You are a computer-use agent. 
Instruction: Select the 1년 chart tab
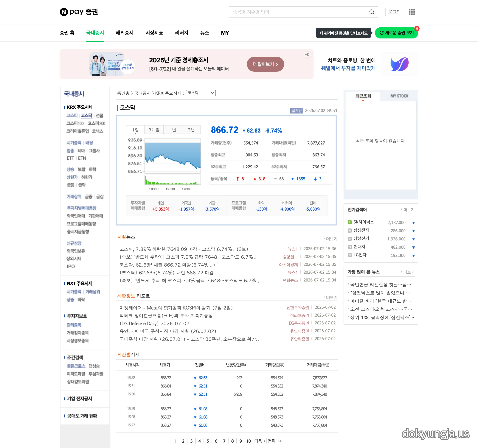[x=173, y=130]
